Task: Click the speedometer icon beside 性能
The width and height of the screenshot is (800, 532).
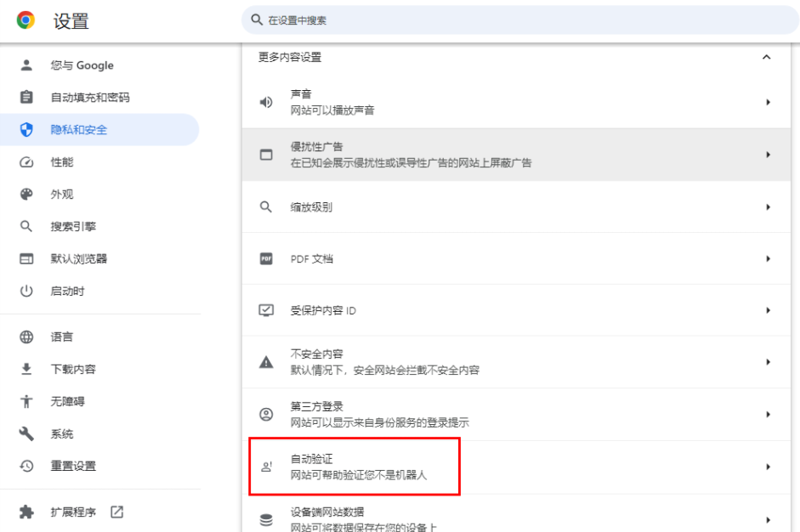Action: 26,162
